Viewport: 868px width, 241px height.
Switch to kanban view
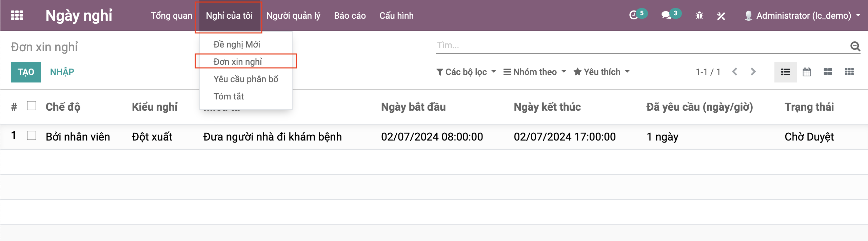pos(828,72)
